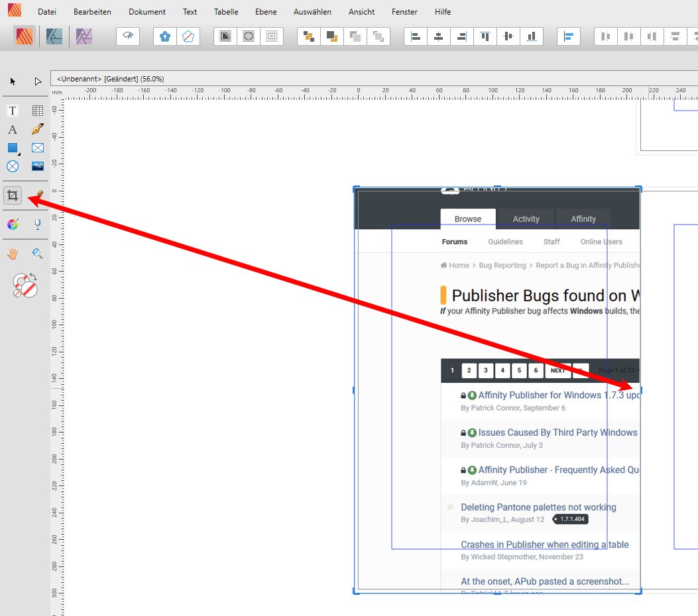Viewport: 698px width, 616px height.
Task: Click the Revert defaults icon
Action: click(x=188, y=36)
